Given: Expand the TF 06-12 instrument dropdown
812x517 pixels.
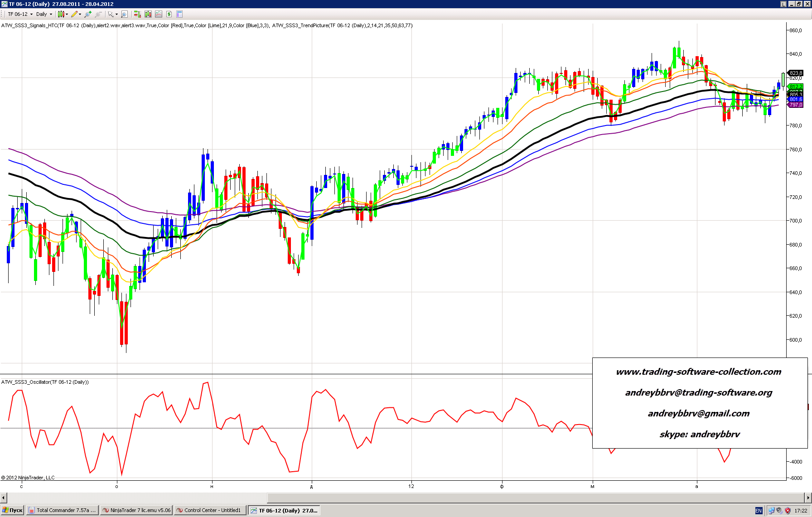Looking at the screenshot, I should click(x=31, y=14).
